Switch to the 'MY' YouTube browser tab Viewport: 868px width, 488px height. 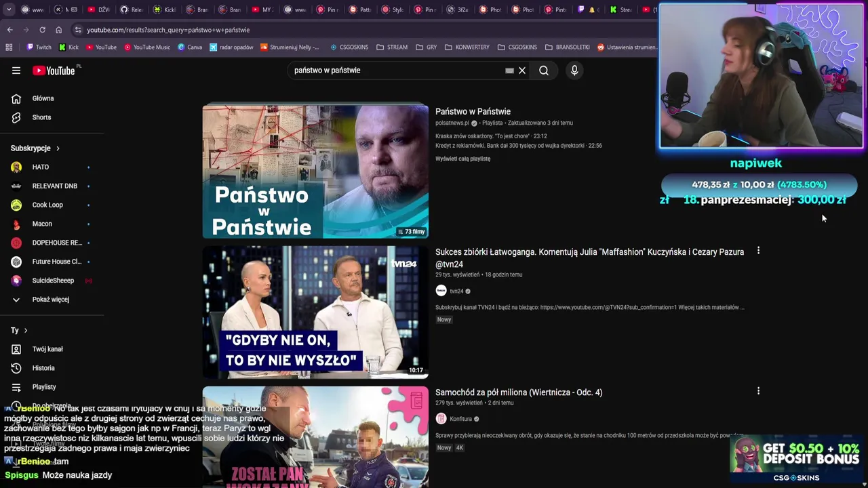[x=262, y=9]
